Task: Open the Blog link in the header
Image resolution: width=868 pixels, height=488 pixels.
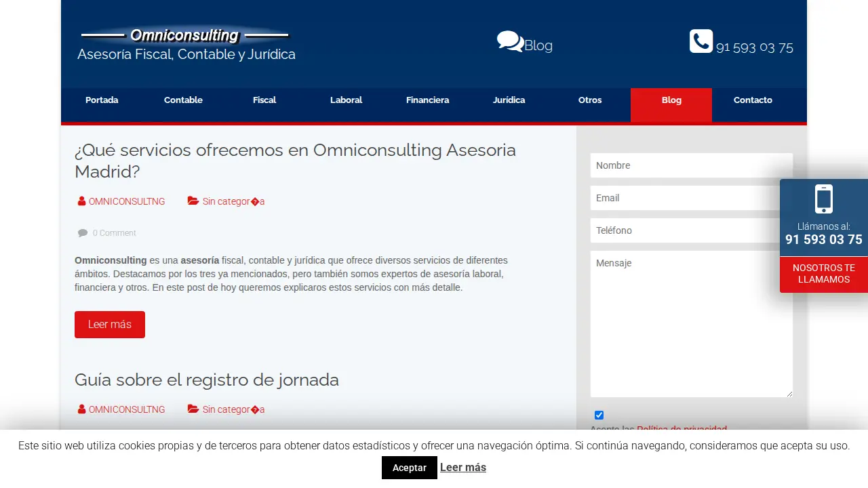Action: [x=538, y=45]
